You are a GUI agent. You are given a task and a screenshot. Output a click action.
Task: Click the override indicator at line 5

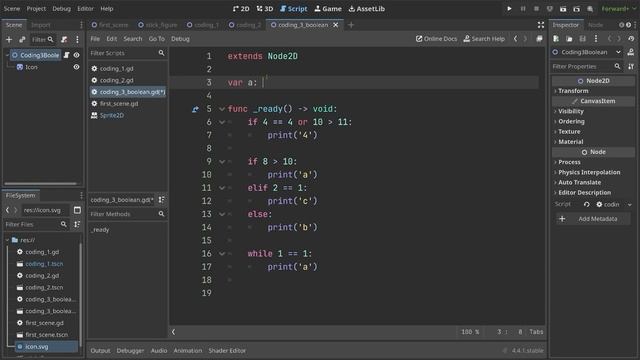(x=195, y=109)
